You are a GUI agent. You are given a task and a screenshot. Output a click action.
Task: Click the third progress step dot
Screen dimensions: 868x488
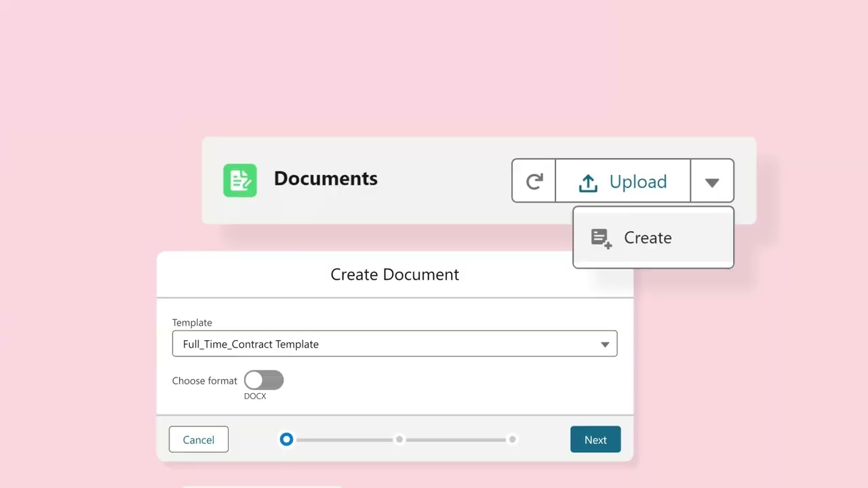pos(512,439)
